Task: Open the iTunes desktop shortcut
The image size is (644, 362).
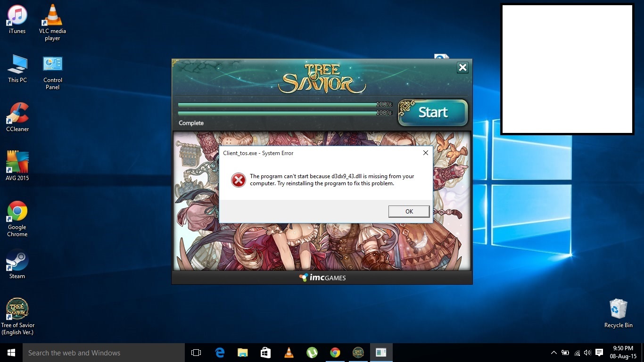Action: point(17,19)
